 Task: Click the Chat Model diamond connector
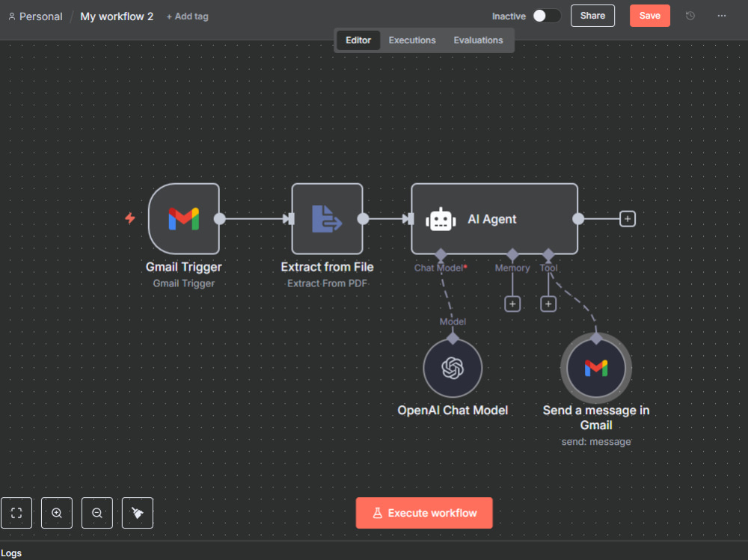coord(441,254)
